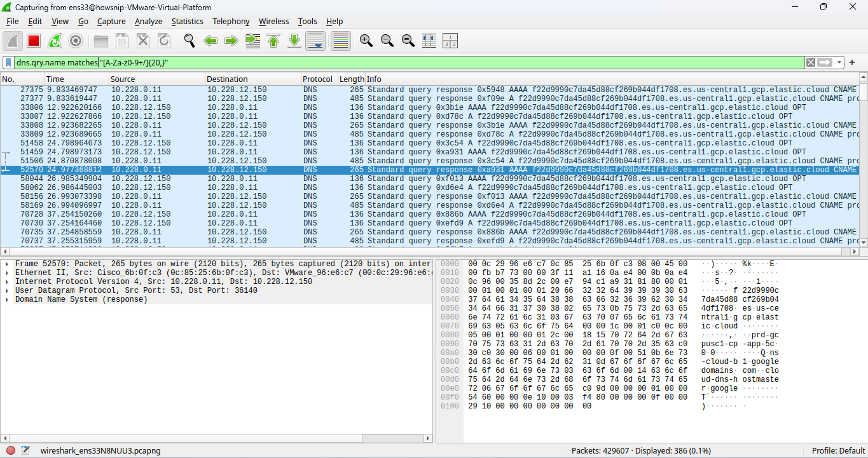Click the Profile: Default status text
The width and height of the screenshot is (868, 458).
(838, 450)
